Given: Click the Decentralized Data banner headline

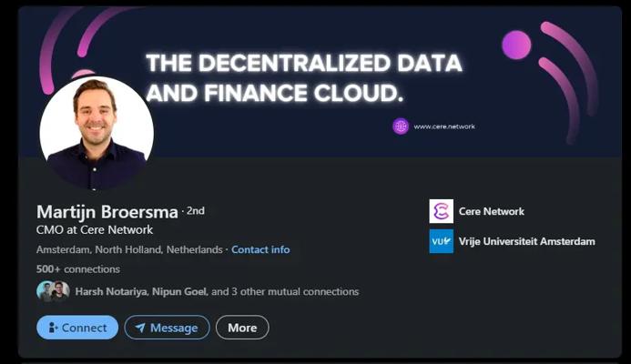Looking at the screenshot, I should 303,77.
